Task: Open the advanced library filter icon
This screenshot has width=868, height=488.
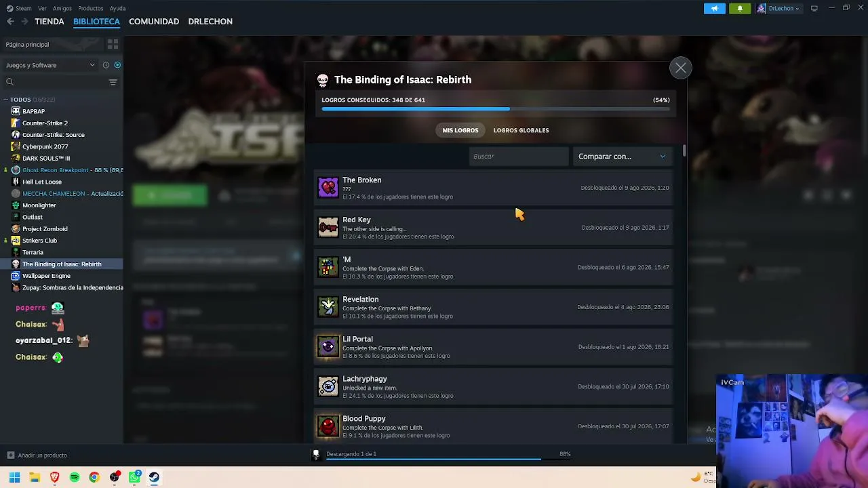Action: pyautogui.click(x=113, y=82)
